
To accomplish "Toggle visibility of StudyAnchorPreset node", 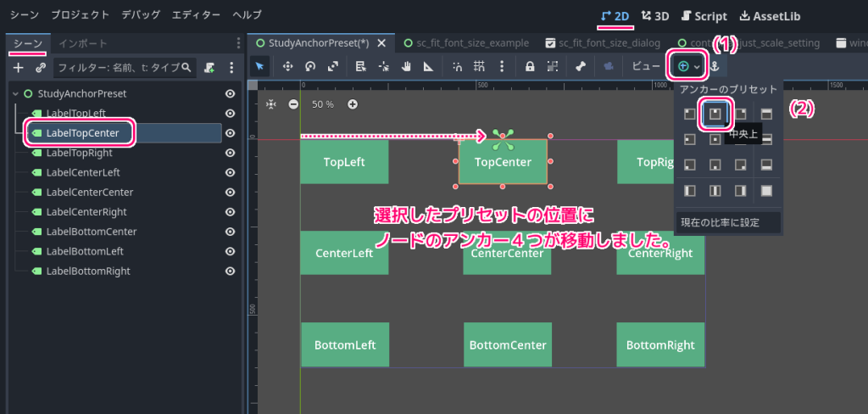I will click(231, 93).
